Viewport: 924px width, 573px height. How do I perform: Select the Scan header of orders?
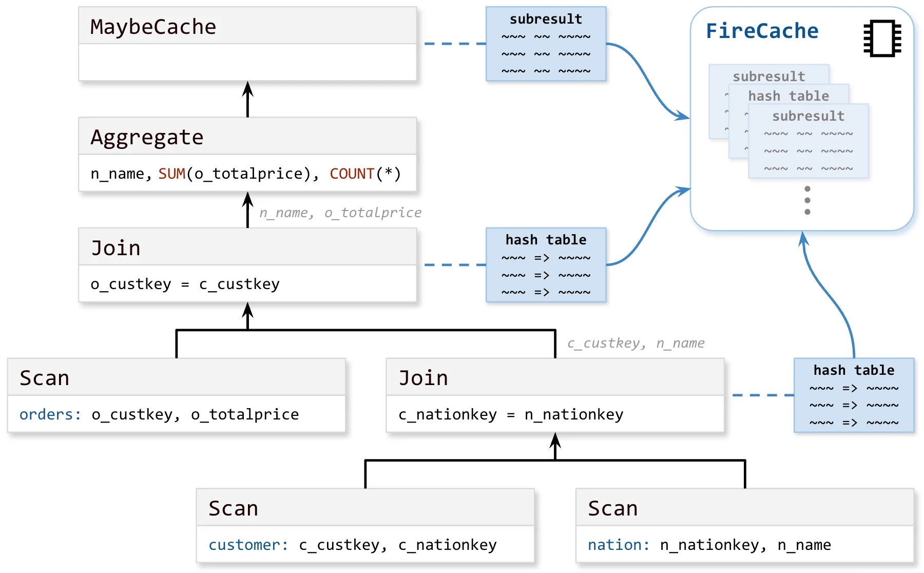pos(176,377)
